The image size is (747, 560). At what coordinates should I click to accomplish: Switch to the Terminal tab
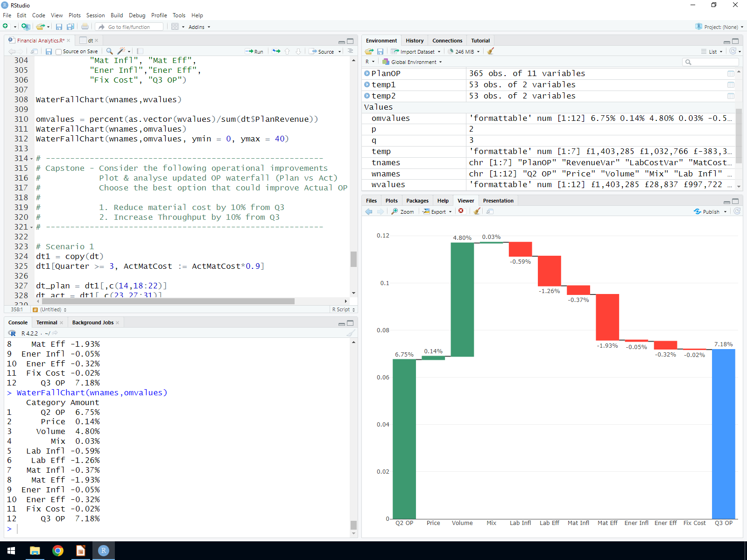pos(47,322)
